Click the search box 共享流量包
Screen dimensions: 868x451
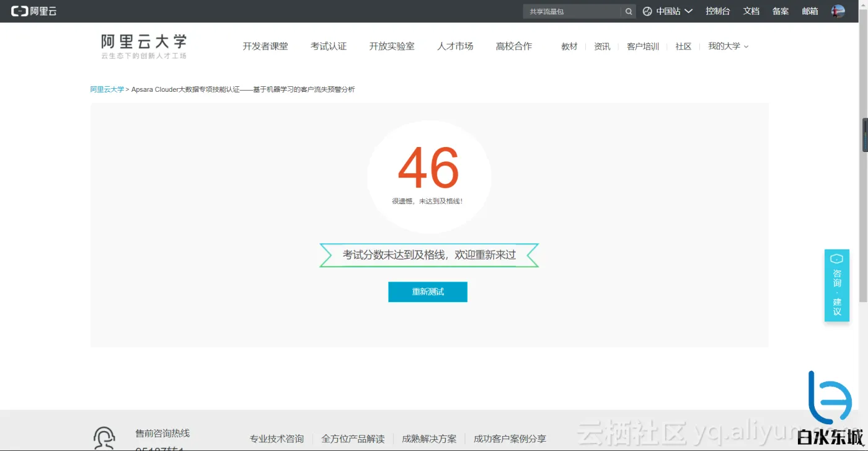pyautogui.click(x=572, y=11)
